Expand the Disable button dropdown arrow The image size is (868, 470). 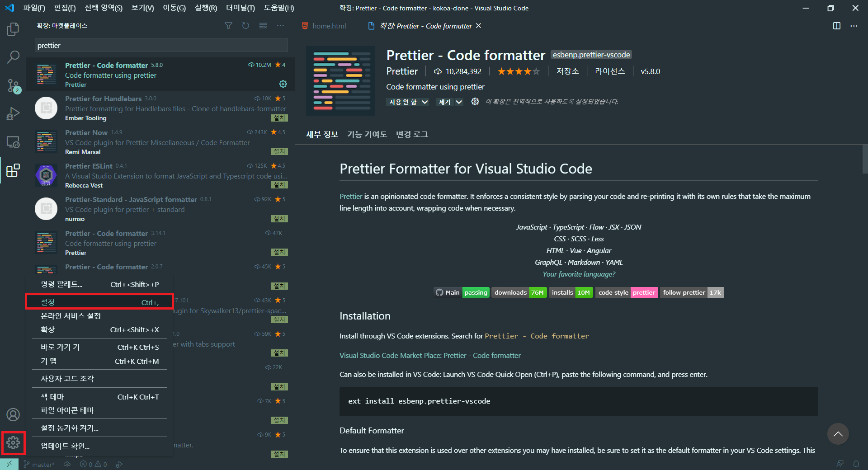425,102
